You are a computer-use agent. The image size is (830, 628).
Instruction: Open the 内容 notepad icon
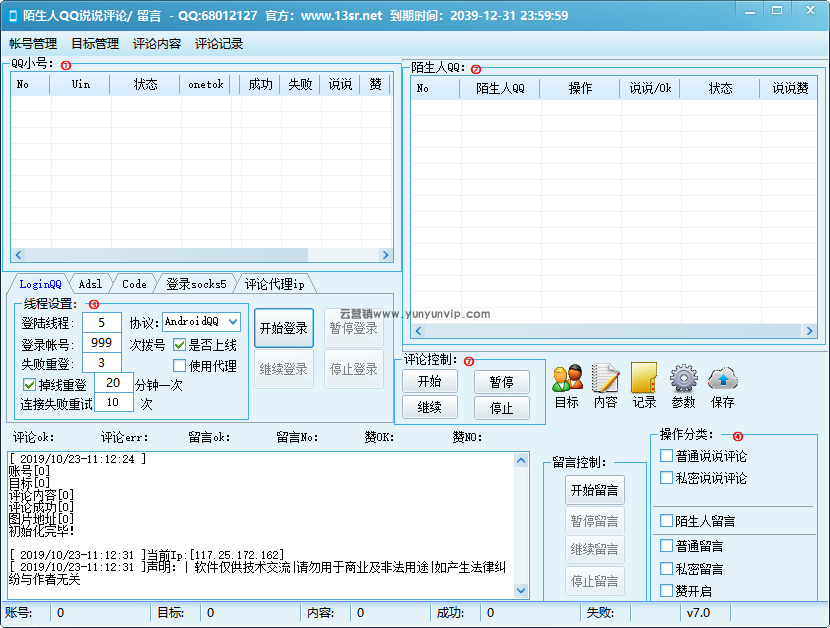pos(605,386)
